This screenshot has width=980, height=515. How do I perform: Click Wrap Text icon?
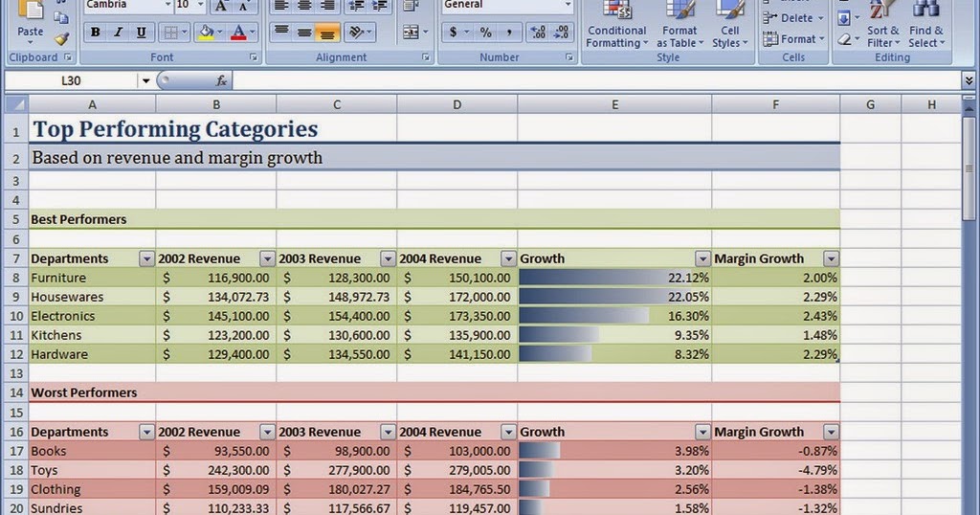(411, 7)
